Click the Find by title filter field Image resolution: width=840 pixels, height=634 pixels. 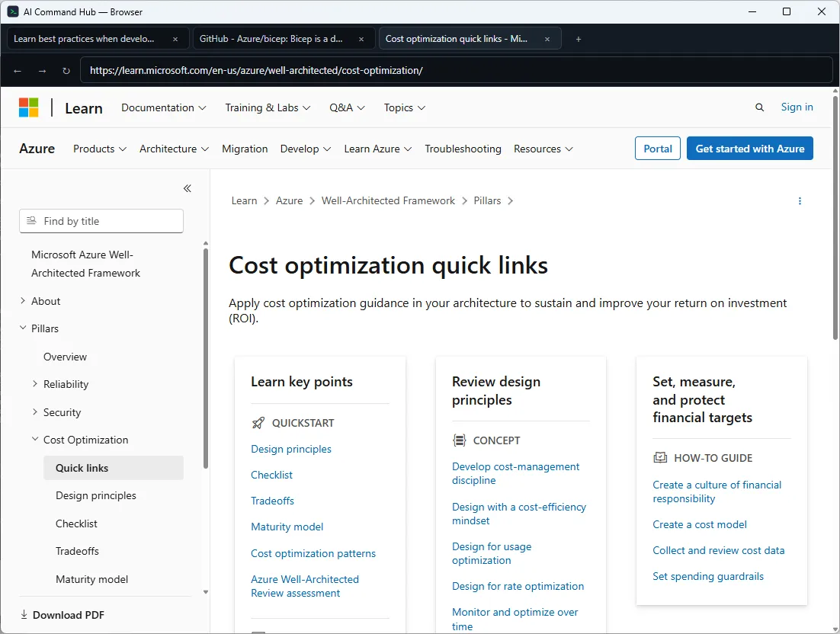pyautogui.click(x=101, y=221)
